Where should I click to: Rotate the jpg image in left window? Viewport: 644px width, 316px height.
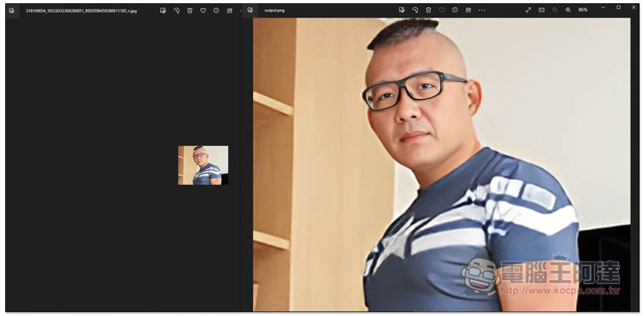(176, 10)
